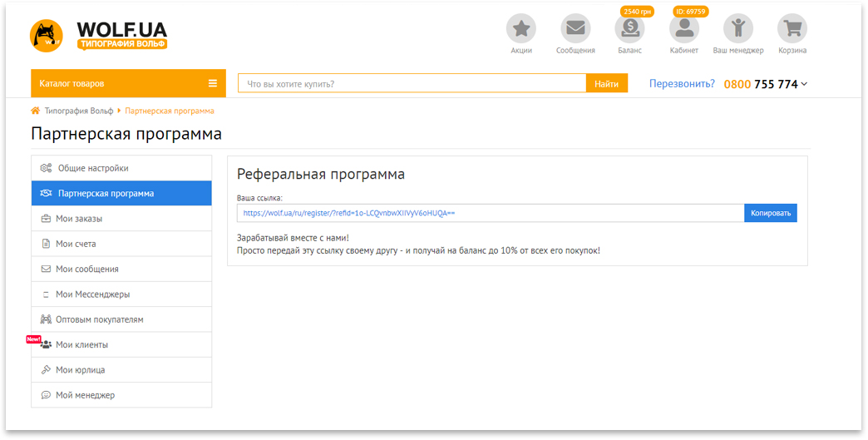Open Мои юрлица in sidebar

tap(121, 369)
